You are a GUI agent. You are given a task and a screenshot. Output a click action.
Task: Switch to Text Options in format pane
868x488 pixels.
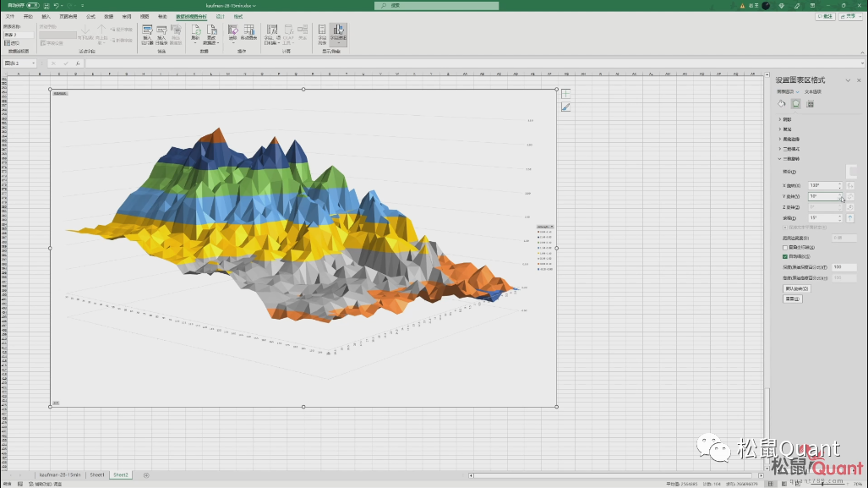(x=813, y=92)
